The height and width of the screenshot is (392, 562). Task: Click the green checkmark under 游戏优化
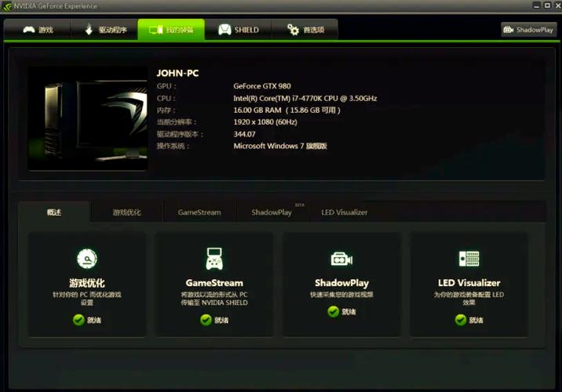78,320
